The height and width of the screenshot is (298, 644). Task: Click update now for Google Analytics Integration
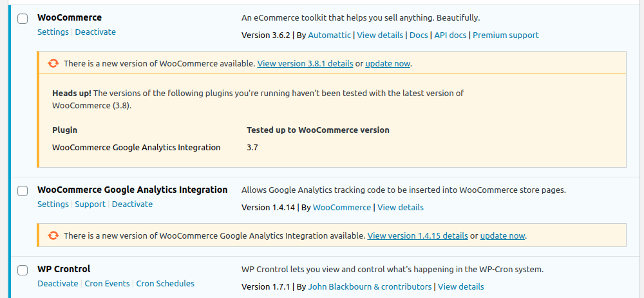502,236
